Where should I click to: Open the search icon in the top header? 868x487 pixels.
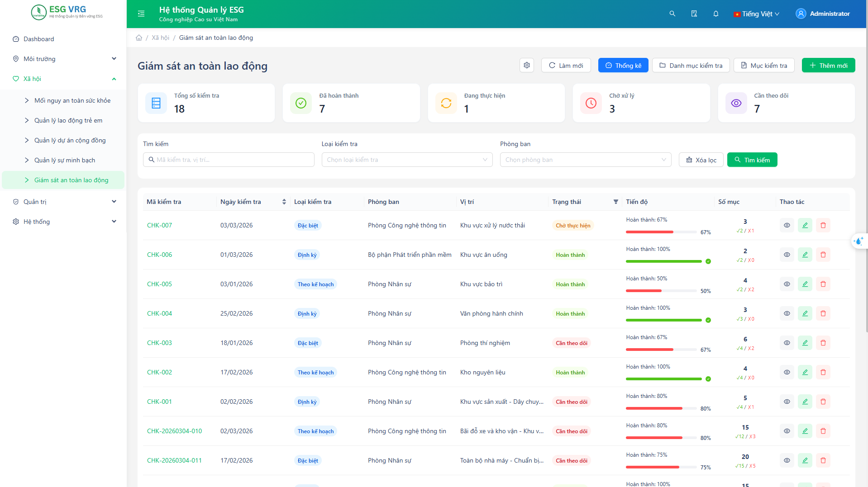[x=672, y=14]
